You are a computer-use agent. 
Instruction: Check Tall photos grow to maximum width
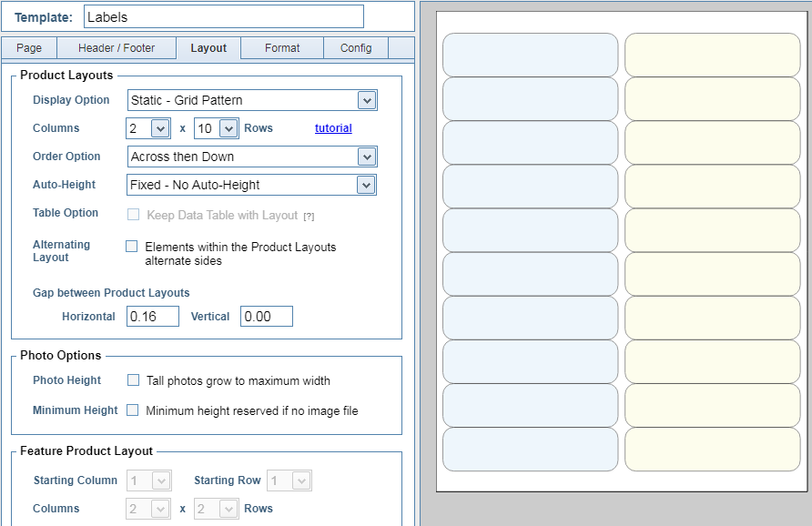click(133, 380)
